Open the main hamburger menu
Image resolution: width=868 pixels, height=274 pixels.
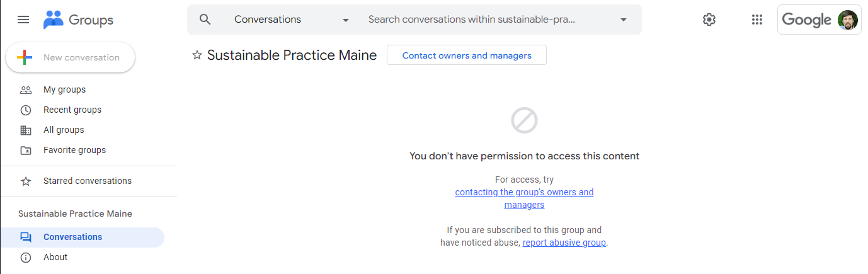(23, 20)
